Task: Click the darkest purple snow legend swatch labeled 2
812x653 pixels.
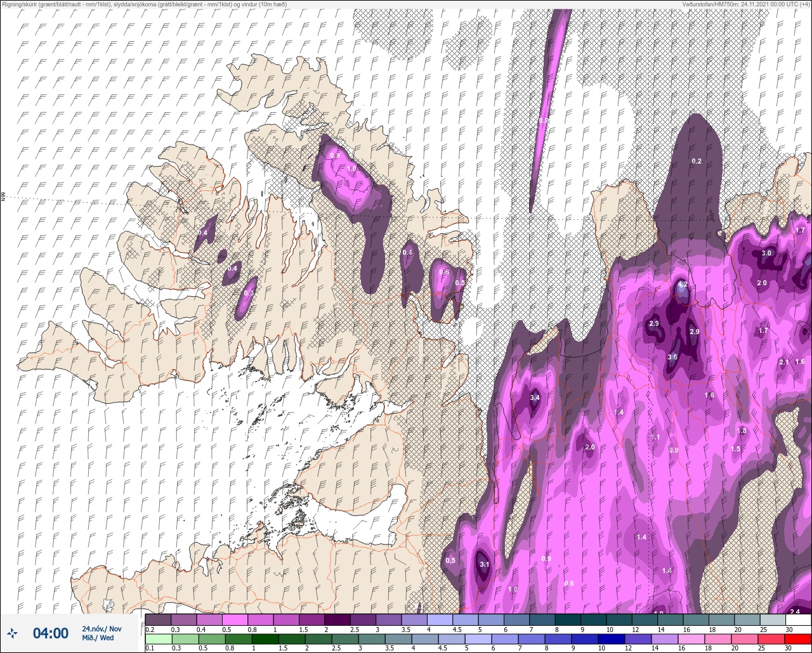Action: point(337,619)
